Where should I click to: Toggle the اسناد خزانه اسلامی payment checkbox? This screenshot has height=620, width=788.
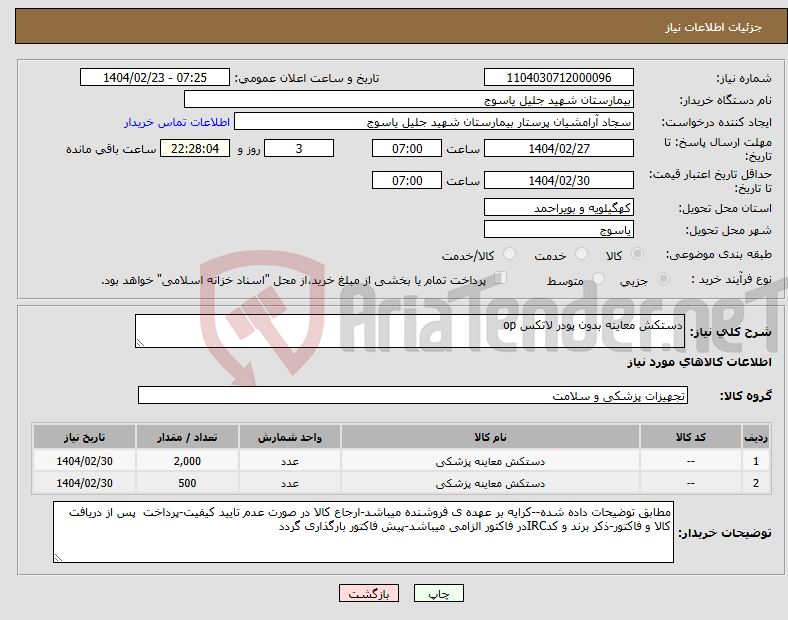(501, 278)
